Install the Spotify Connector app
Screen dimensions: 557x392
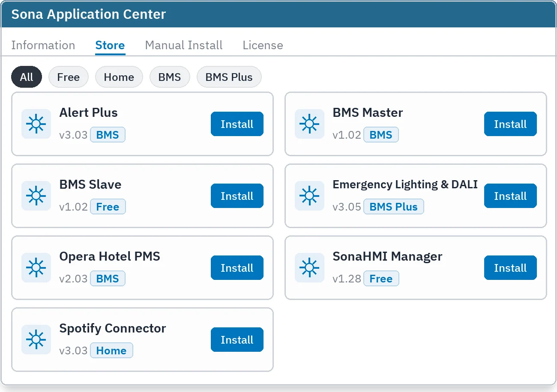237,340
